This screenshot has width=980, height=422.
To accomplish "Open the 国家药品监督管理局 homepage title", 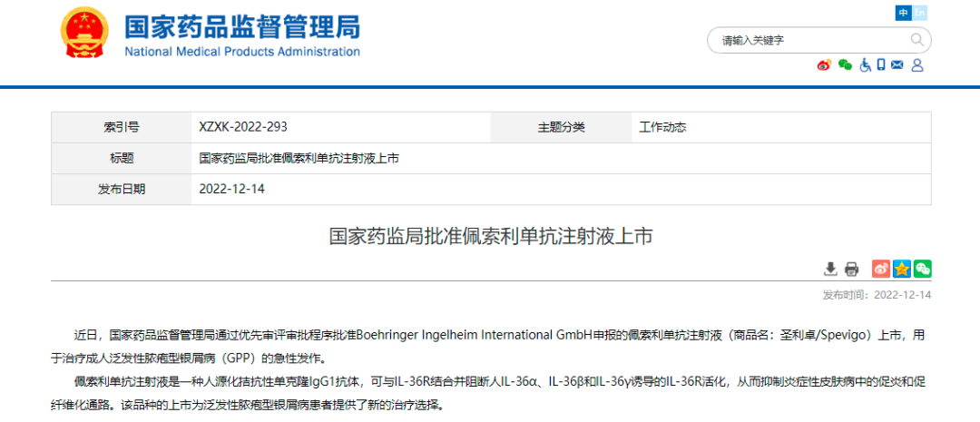I will (x=242, y=26).
